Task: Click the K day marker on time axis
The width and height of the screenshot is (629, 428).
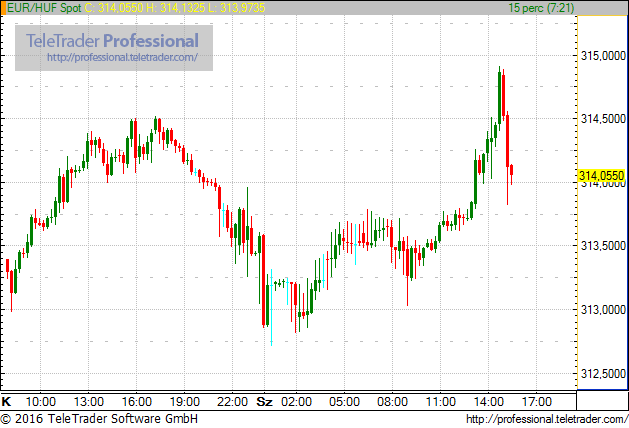Action: (6, 402)
